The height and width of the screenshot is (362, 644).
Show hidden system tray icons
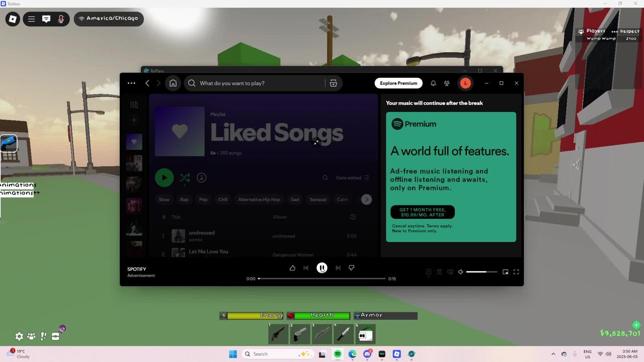[x=553, y=354]
